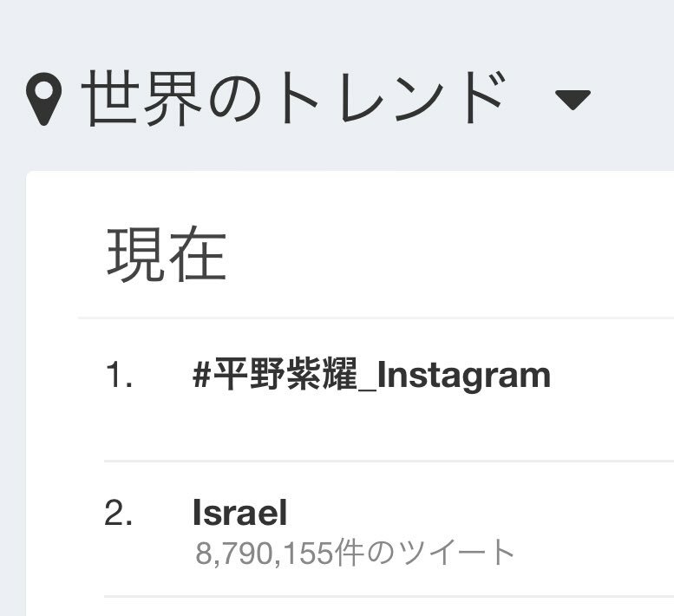674x616 pixels.
Task: Click rank number 2 in trend list
Action: tap(119, 513)
